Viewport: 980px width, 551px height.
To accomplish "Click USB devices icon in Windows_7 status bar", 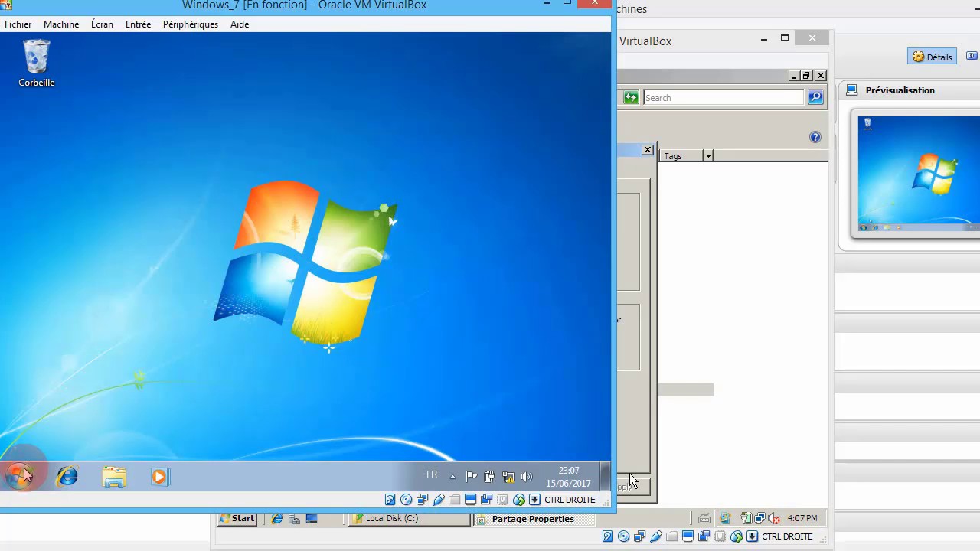I will [438, 500].
